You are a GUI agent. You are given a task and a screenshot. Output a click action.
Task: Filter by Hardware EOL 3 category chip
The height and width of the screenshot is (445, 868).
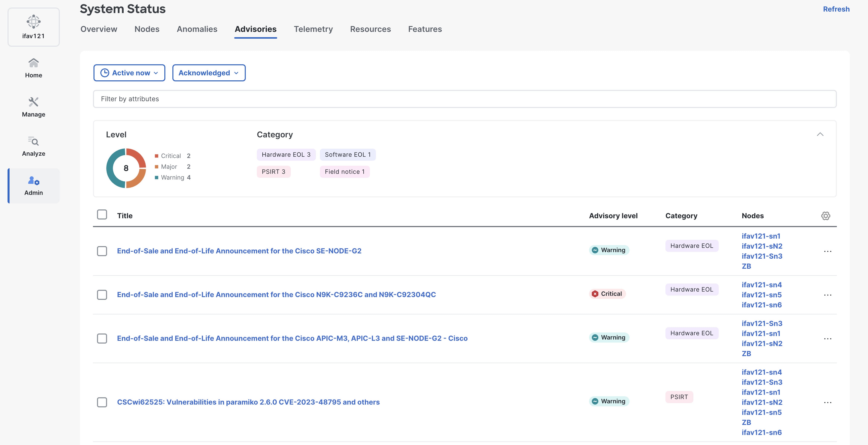286,154
